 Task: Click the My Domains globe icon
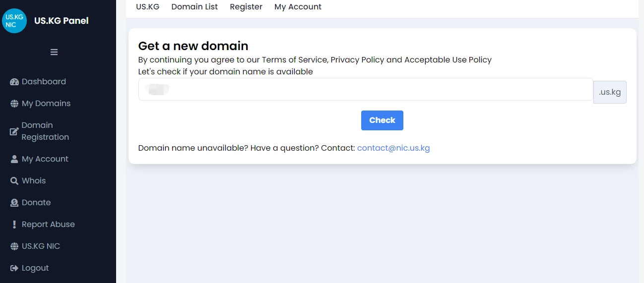click(x=14, y=104)
